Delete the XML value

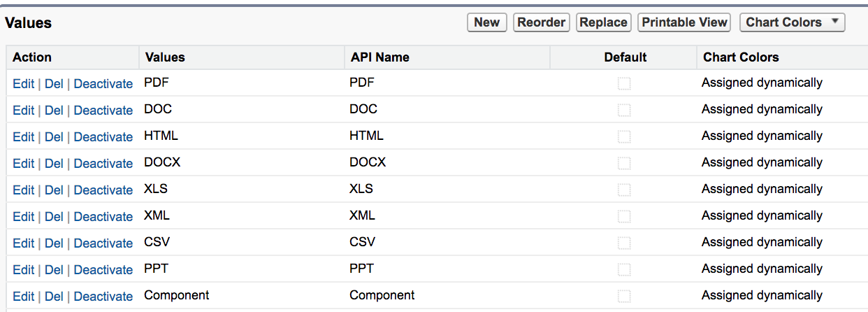tap(54, 217)
